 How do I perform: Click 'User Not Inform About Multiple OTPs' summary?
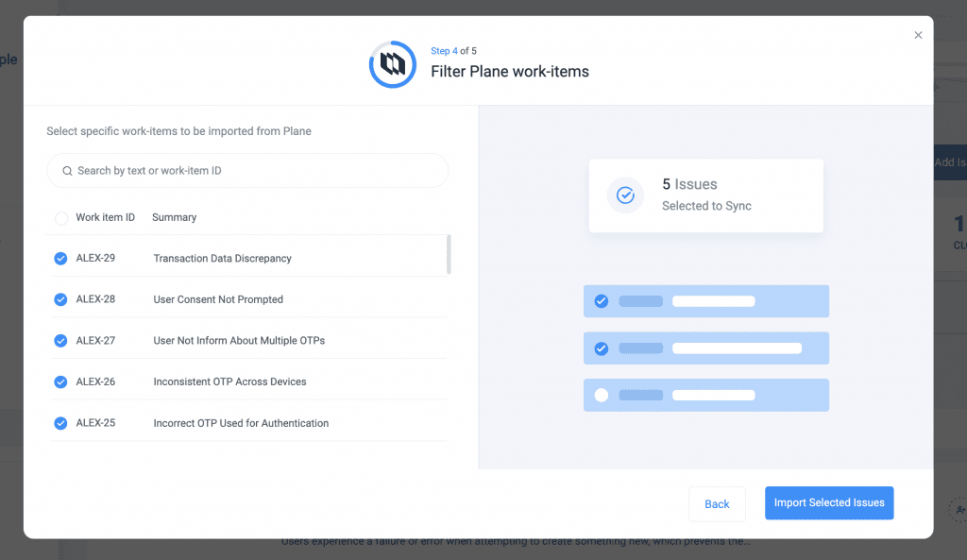pyautogui.click(x=239, y=341)
